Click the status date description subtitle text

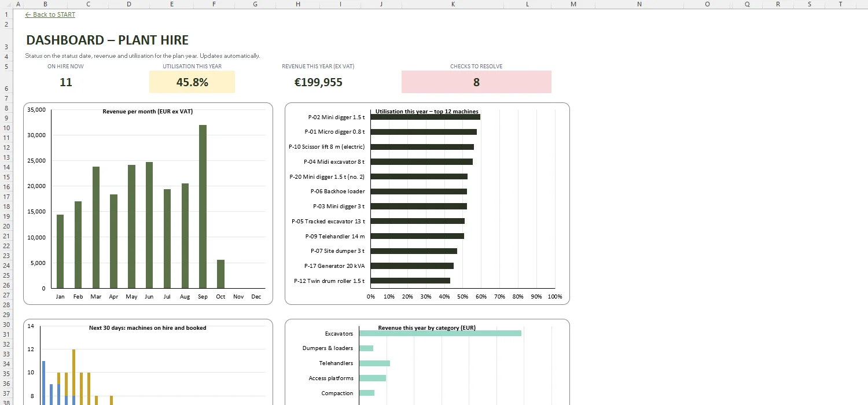142,56
